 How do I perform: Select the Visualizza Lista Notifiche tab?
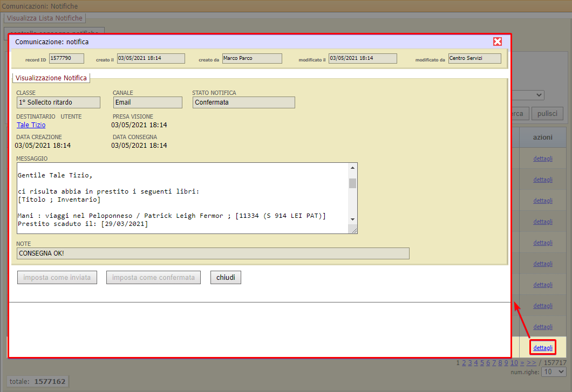[45, 18]
